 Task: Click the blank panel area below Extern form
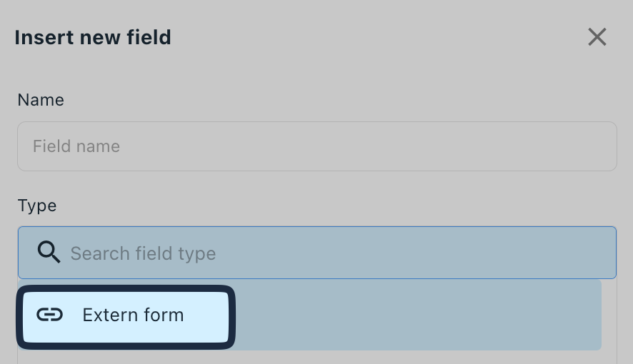(x=317, y=357)
